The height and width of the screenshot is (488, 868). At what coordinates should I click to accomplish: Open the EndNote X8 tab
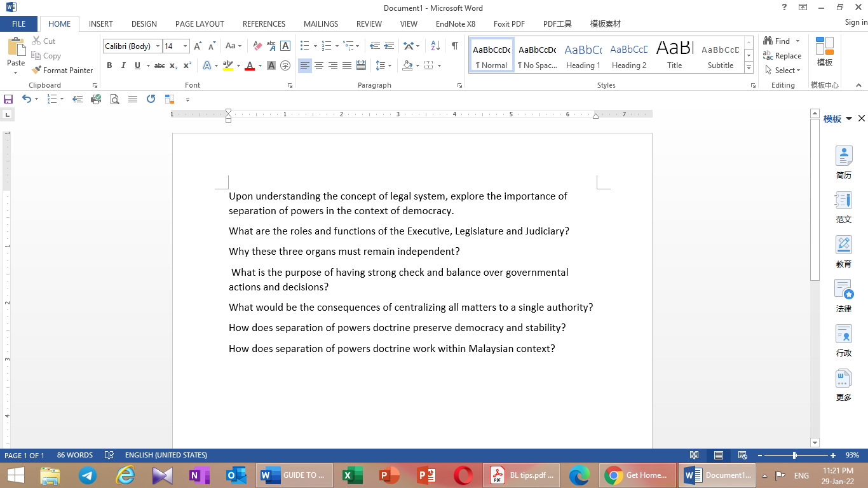455,24
